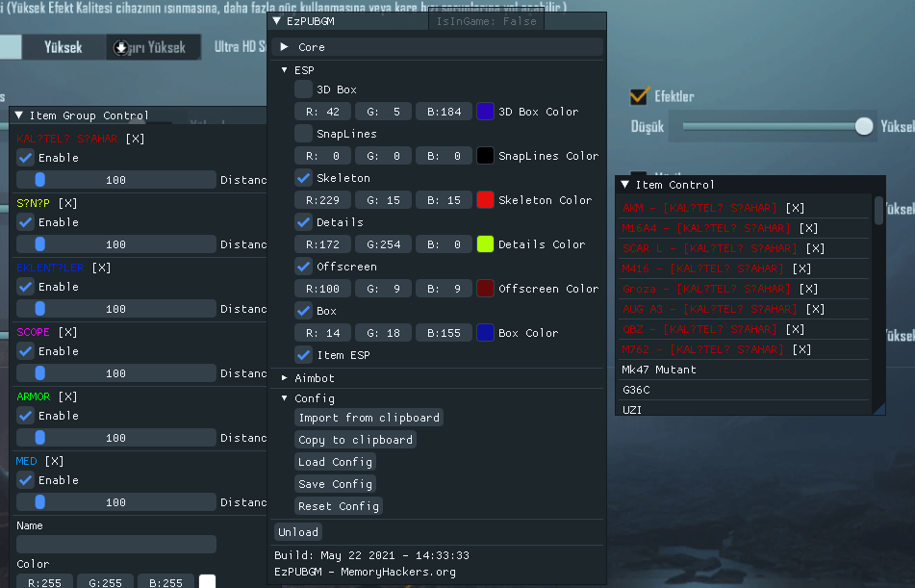Remove the KAL?TEL? S?AHAR group via [X]
915x588 pixels.
(x=135, y=139)
